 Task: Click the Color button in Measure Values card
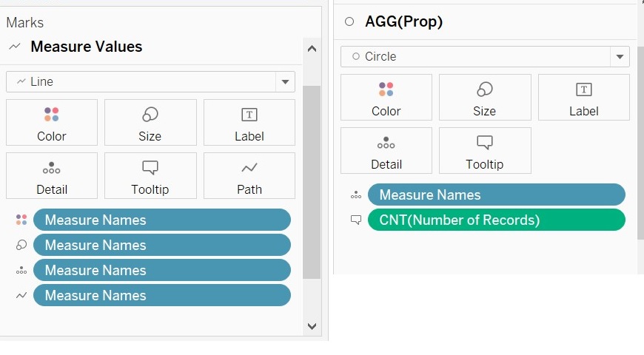click(52, 123)
